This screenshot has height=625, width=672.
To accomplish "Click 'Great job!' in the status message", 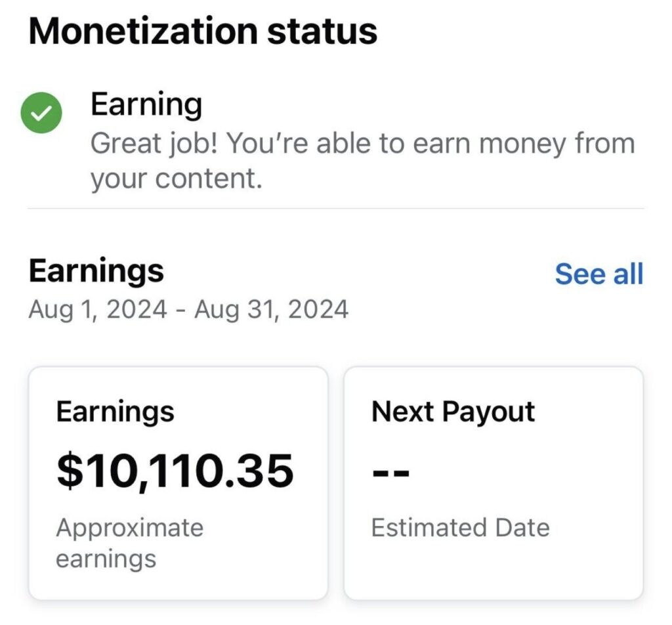I will coord(156,143).
